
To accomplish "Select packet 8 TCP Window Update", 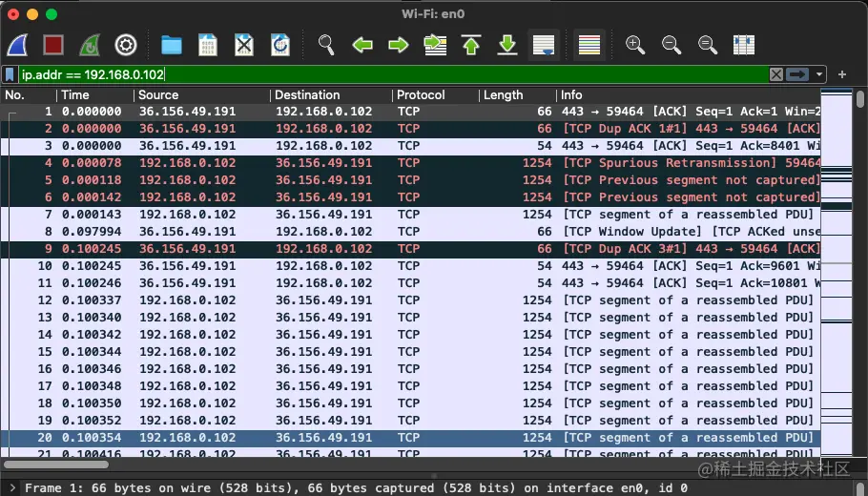I will pyautogui.click(x=410, y=232).
